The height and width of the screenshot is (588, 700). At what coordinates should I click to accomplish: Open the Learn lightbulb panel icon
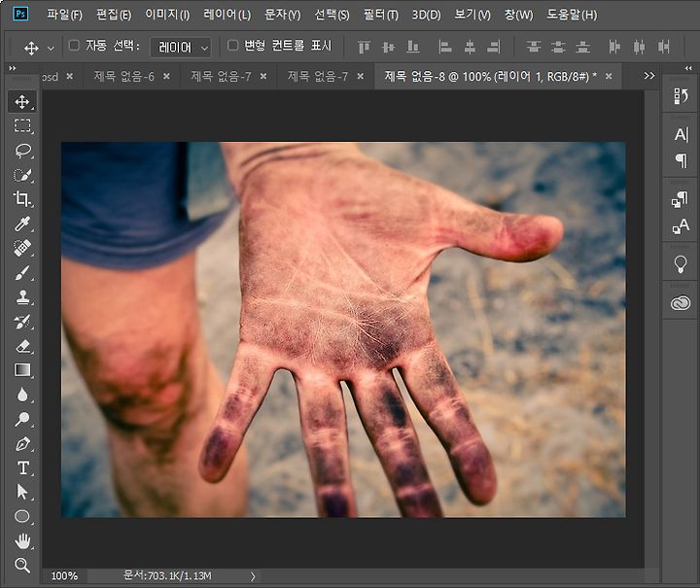681,264
